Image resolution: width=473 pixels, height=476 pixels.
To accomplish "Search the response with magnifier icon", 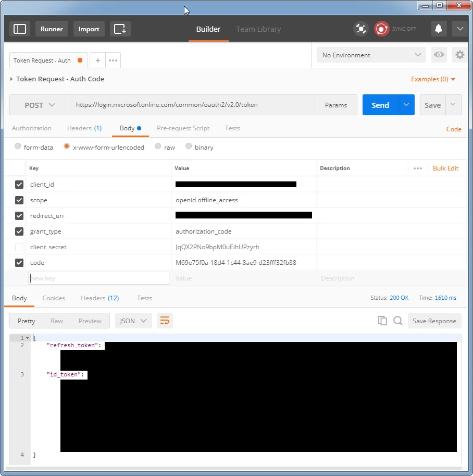I will pyautogui.click(x=398, y=321).
